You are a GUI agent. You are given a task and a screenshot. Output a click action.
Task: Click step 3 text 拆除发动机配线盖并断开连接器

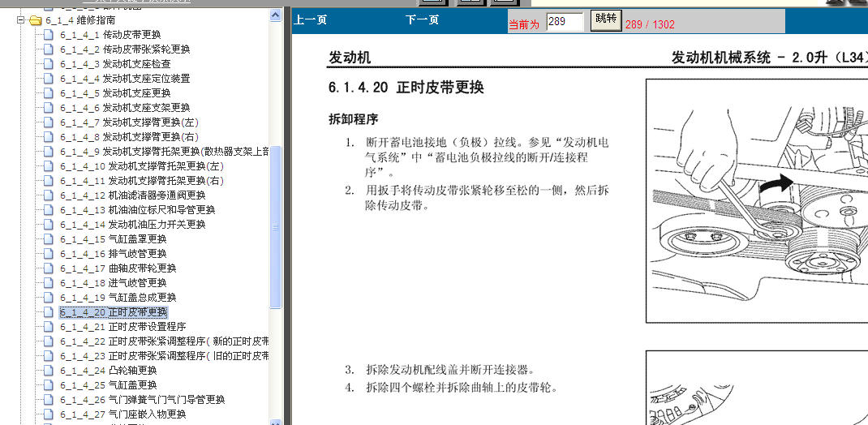click(450, 369)
